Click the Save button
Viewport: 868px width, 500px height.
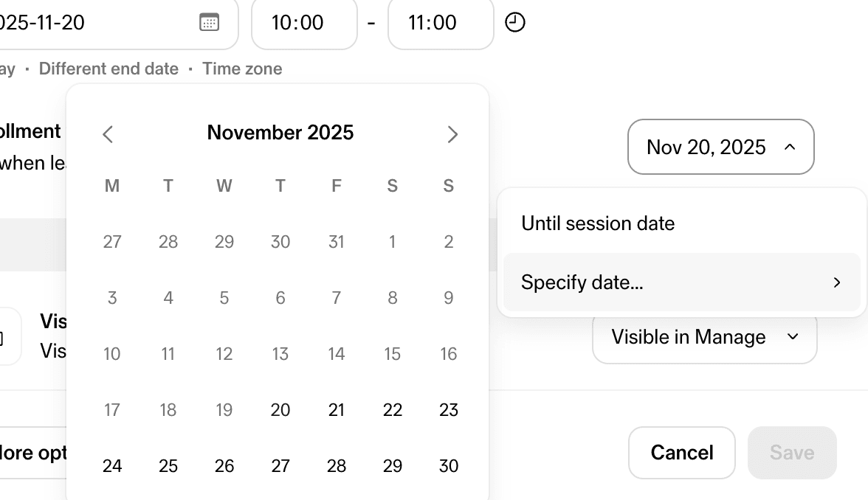pos(792,453)
